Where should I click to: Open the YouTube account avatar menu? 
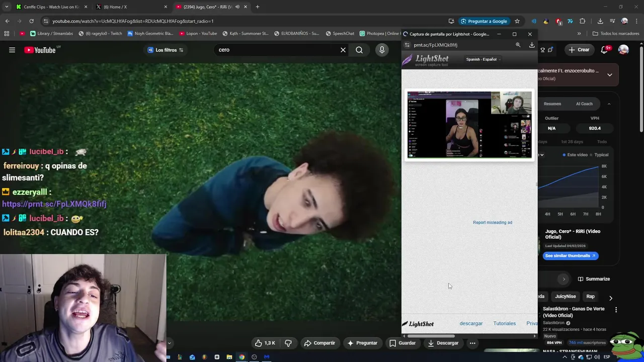click(x=623, y=50)
